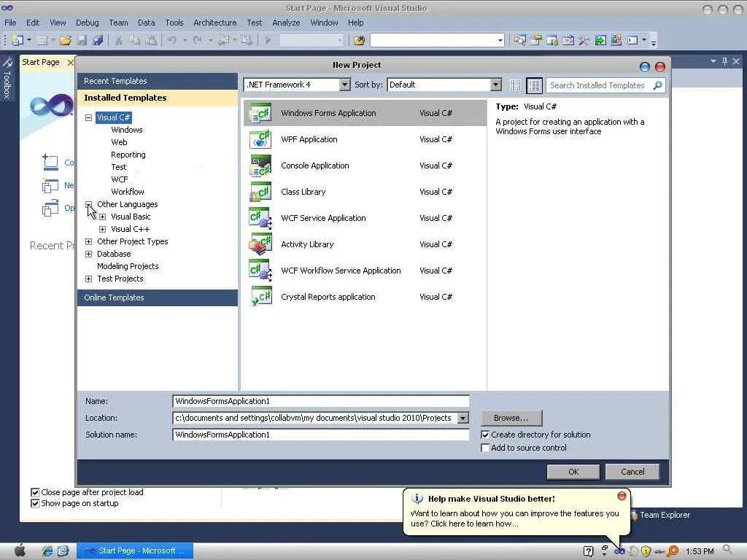
Task: Select the Console Application template icon
Action: (260, 166)
